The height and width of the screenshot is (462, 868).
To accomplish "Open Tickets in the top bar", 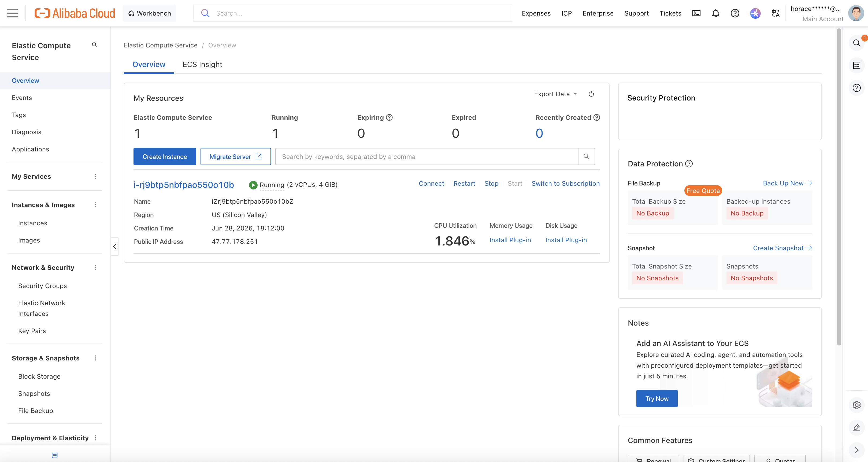I will [670, 13].
